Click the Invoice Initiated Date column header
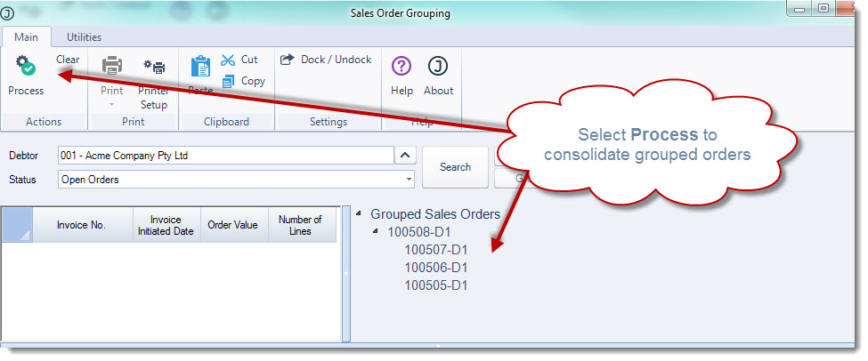Image resolution: width=868 pixels, height=361 pixels. pyautogui.click(x=165, y=225)
